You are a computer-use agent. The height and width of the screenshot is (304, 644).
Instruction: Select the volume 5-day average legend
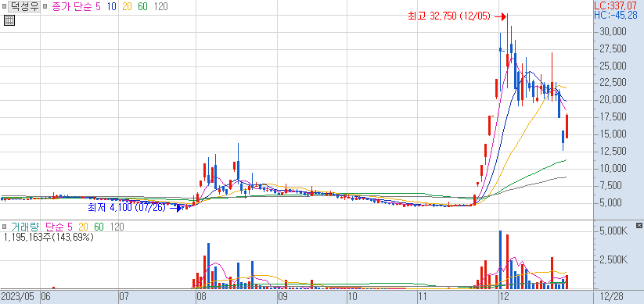click(70, 227)
